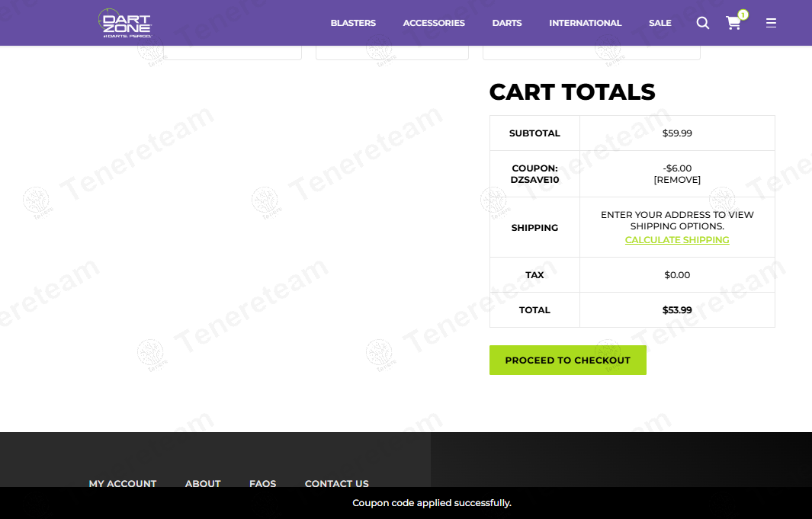Go to the About footer link

203,483
